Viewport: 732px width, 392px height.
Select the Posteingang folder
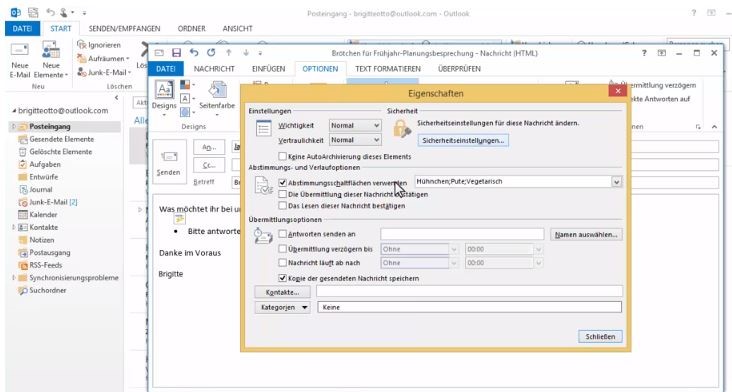coord(49,126)
